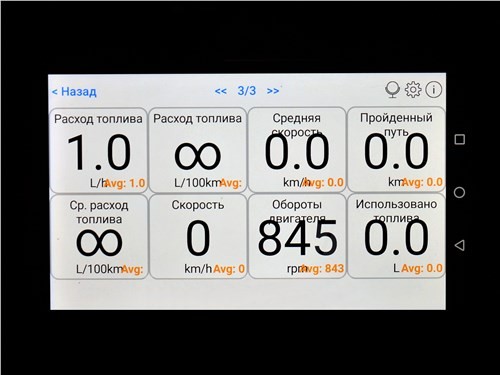Tap Avg: 0 under Скорость

229,269
